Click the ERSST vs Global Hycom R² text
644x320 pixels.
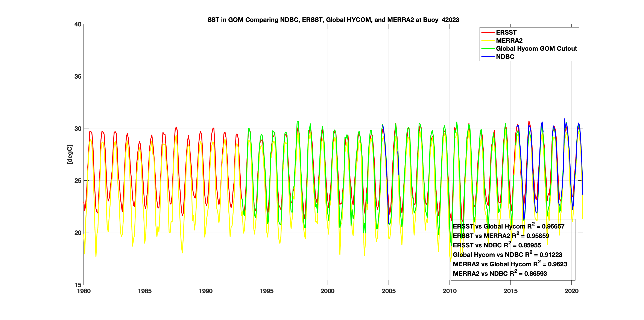pyautogui.click(x=509, y=226)
